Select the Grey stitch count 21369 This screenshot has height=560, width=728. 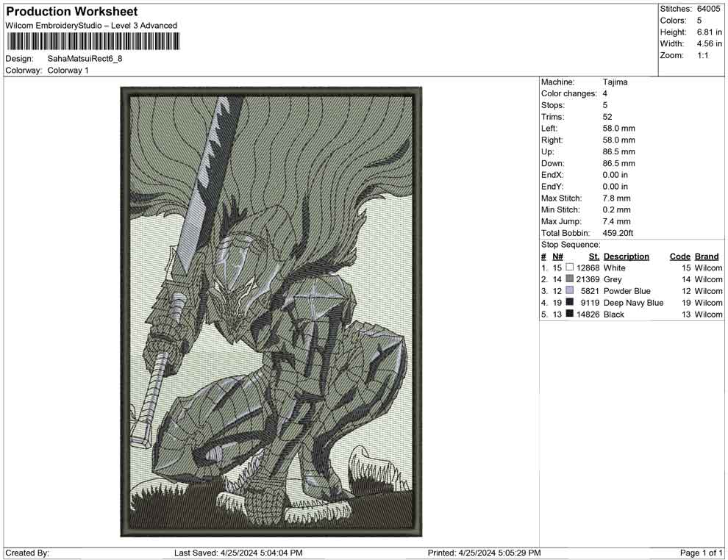coord(588,279)
